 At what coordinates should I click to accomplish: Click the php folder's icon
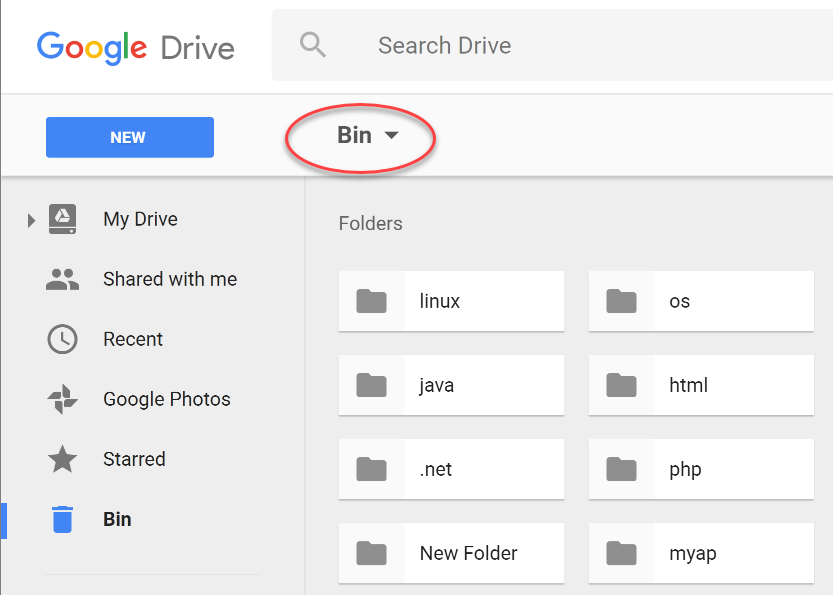pos(622,469)
